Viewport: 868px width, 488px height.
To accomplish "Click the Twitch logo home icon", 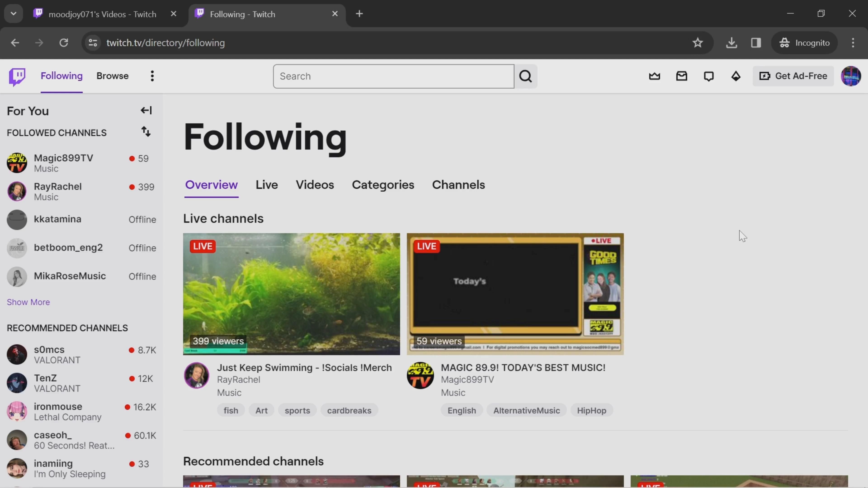I will 17,76.
